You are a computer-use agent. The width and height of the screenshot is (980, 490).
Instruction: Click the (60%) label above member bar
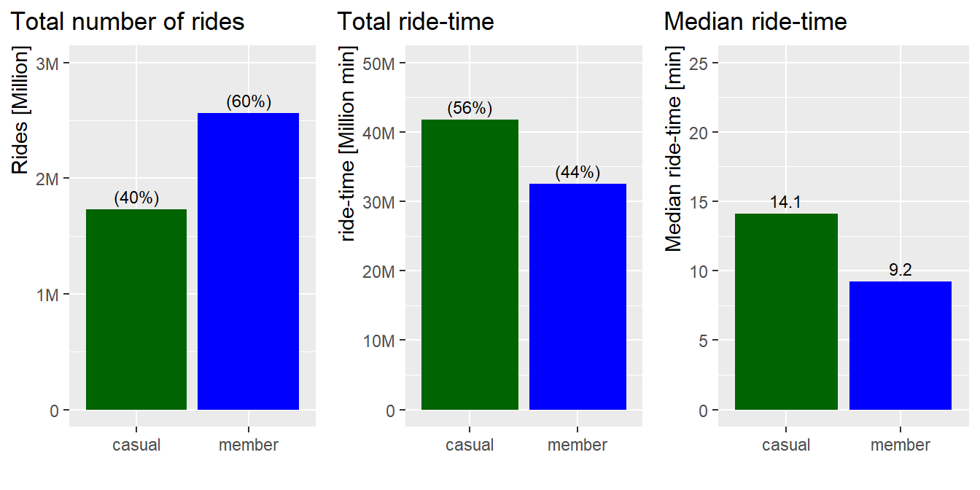coord(249,102)
